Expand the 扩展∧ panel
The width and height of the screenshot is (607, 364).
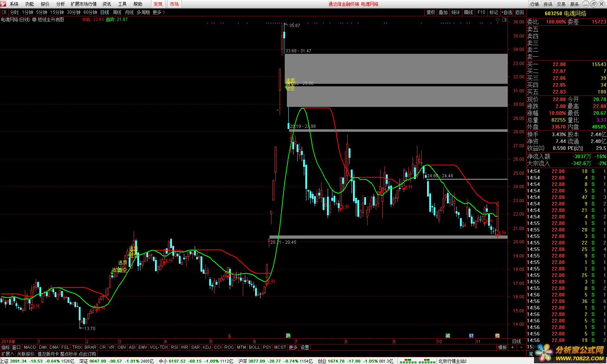click(7, 354)
